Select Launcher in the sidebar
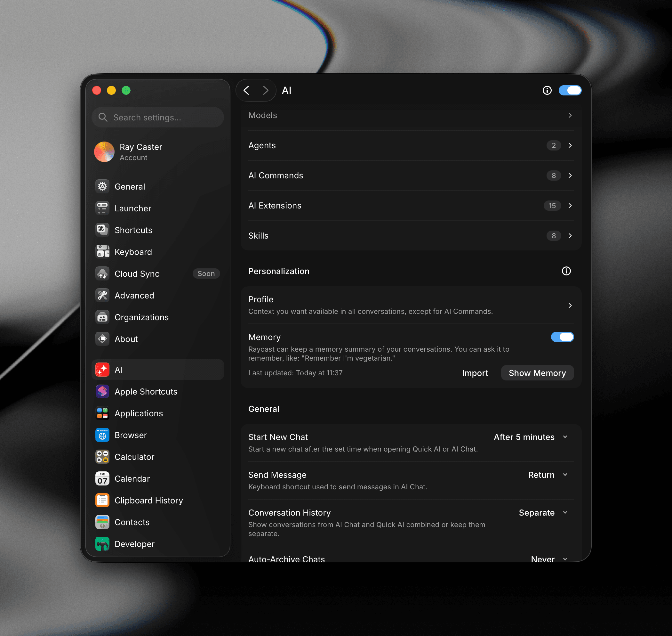Viewport: 672px width, 636px height. click(157, 208)
